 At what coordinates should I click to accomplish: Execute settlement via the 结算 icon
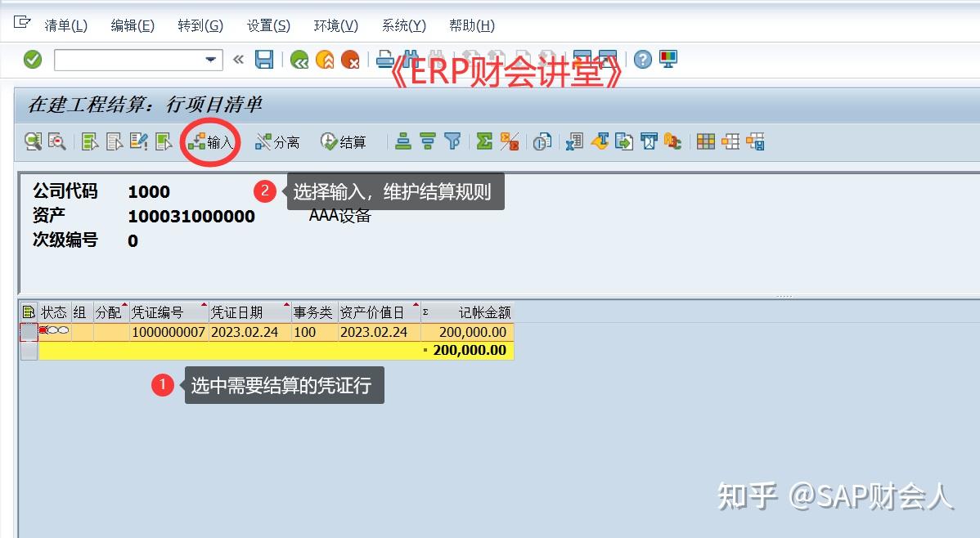[340, 141]
